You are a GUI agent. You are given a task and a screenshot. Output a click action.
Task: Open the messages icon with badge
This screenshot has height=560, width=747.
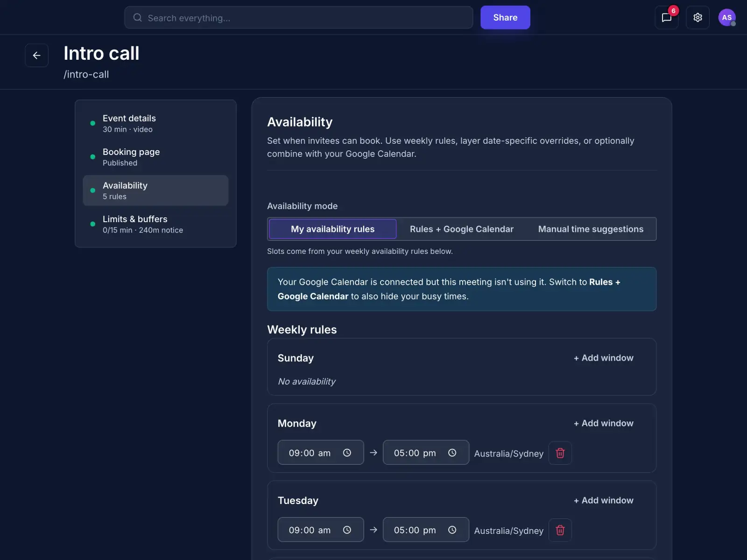[667, 18]
